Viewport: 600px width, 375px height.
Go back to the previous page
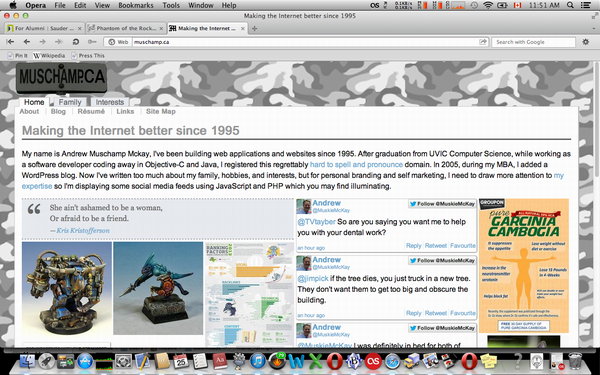[x=26, y=42]
